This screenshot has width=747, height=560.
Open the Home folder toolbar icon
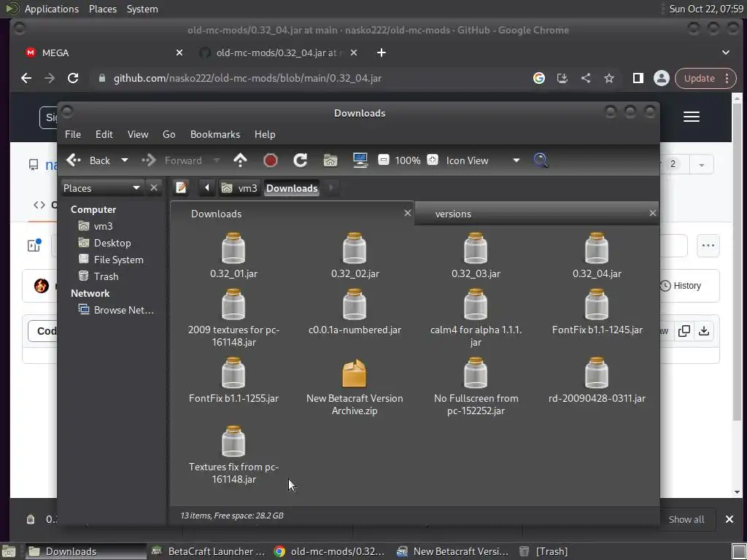point(330,160)
